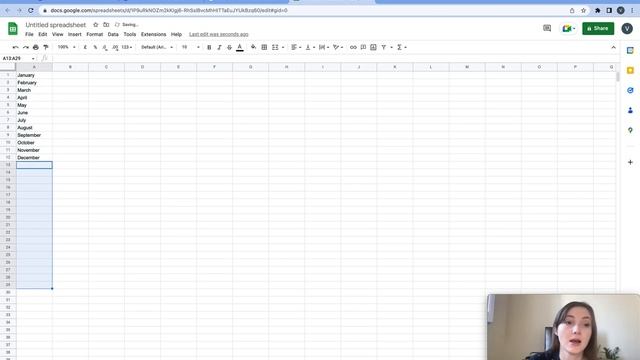
Task: Click the Redo icon
Action: click(26, 47)
